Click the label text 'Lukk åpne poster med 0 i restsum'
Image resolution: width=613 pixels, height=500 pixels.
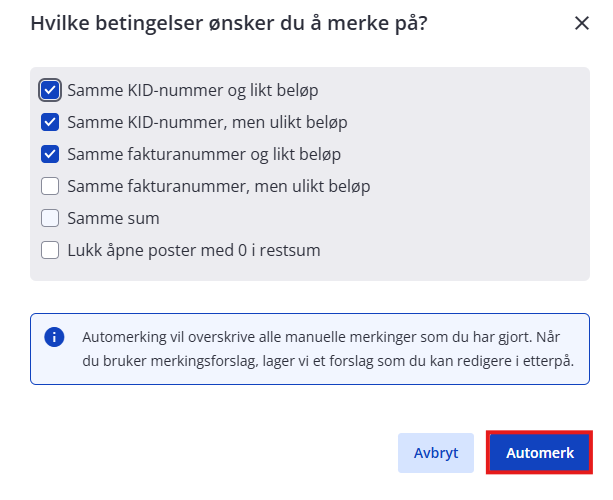pyautogui.click(x=194, y=250)
